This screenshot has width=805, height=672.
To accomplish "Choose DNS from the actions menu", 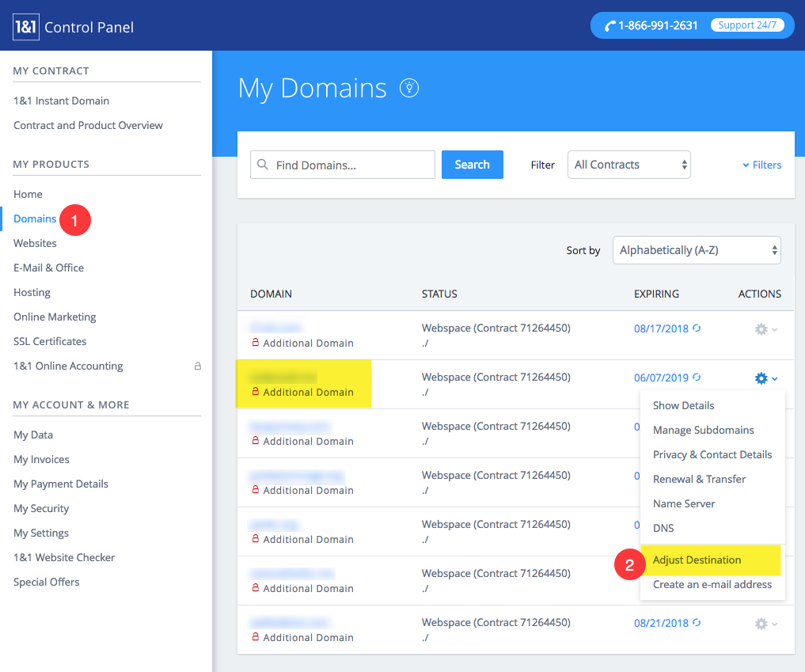I will click(663, 528).
